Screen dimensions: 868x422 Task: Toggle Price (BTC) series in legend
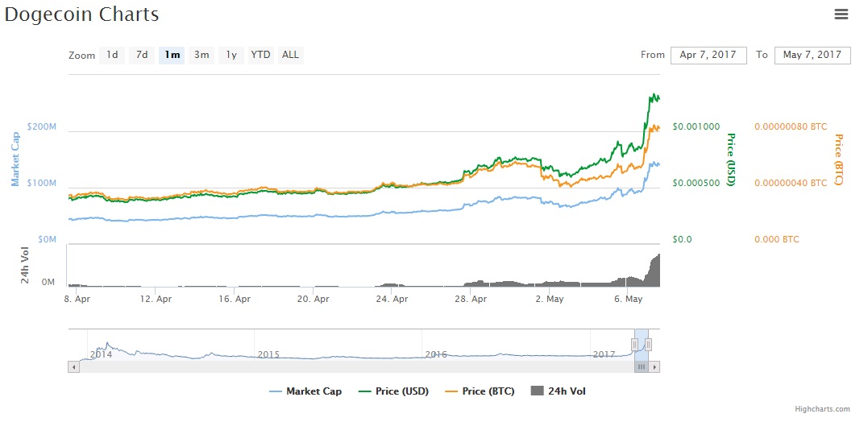tap(480, 391)
